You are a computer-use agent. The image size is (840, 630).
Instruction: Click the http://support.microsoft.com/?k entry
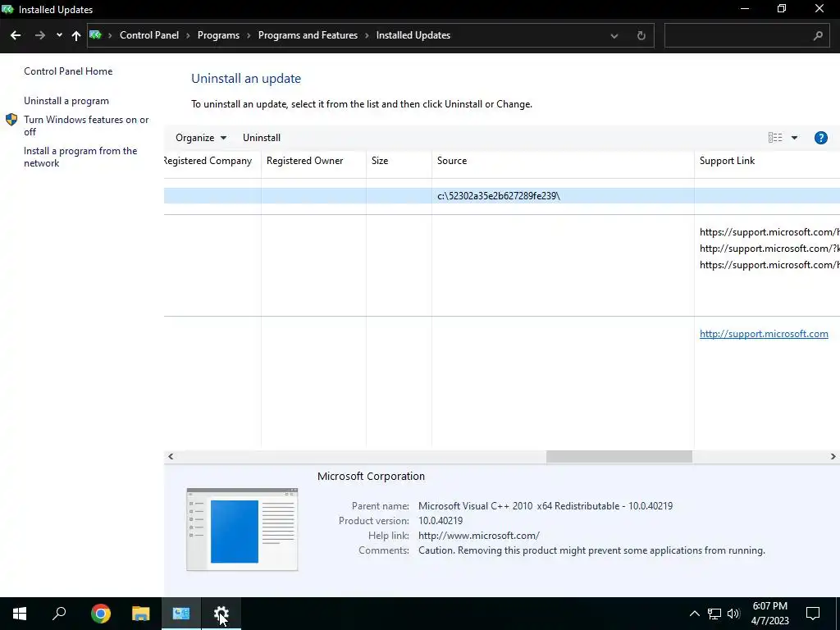coord(769,249)
